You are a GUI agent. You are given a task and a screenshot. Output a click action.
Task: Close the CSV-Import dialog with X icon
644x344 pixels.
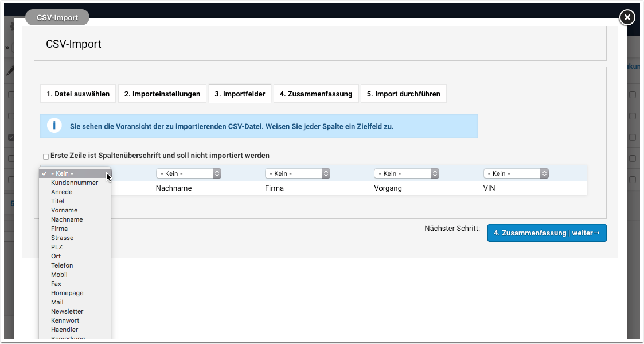click(627, 18)
